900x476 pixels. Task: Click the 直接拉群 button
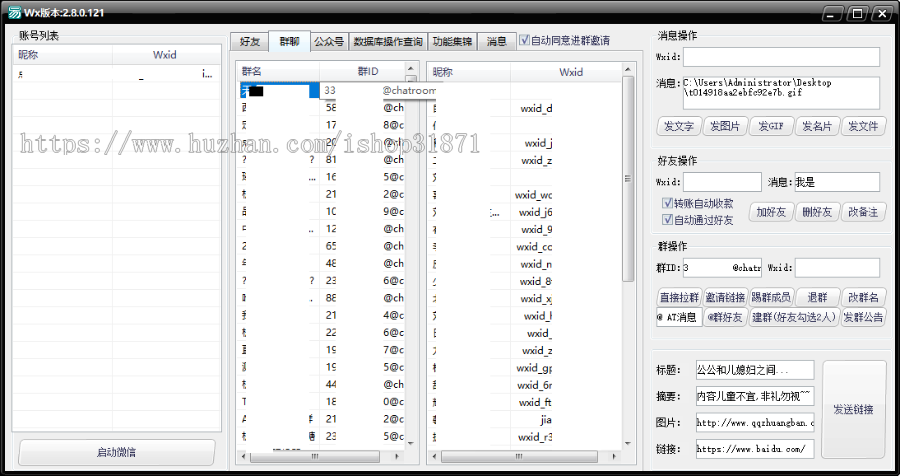point(679,297)
